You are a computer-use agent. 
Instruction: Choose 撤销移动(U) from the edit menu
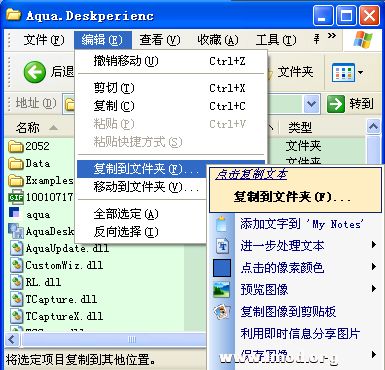(x=170, y=61)
